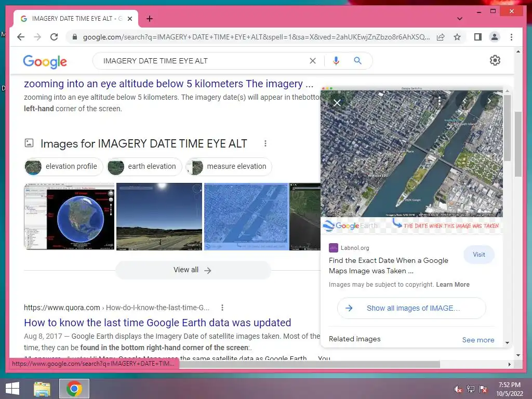Open the taskbar clock and date

[510, 389]
